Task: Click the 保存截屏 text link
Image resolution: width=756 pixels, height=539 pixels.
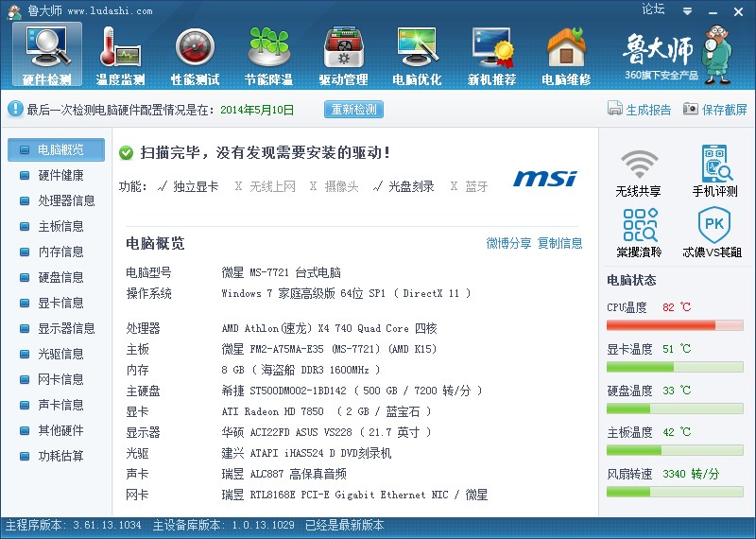Action: pyautogui.click(x=724, y=110)
